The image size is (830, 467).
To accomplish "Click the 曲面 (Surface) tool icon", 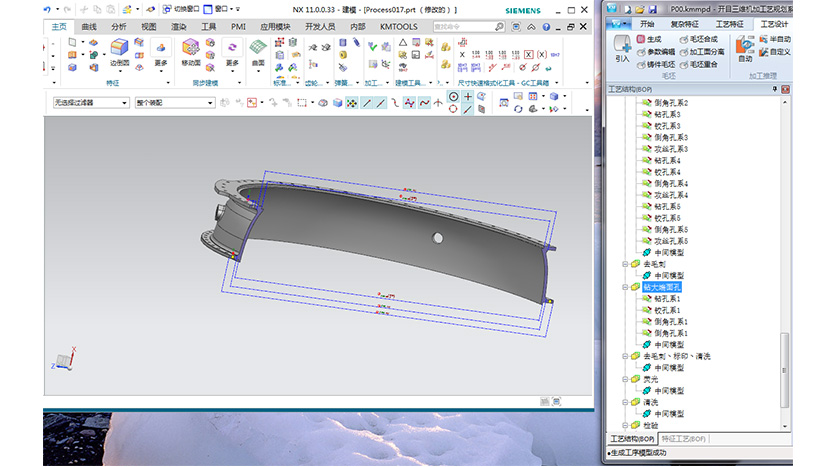I will pyautogui.click(x=257, y=47).
